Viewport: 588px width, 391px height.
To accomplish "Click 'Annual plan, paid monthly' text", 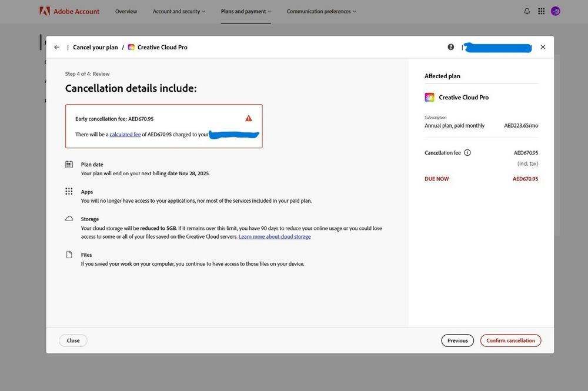I will [x=455, y=126].
